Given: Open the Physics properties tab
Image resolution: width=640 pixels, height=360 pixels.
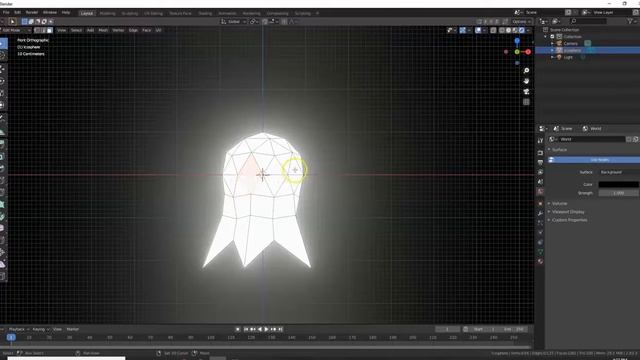Looking at the screenshot, I should click(x=540, y=233).
